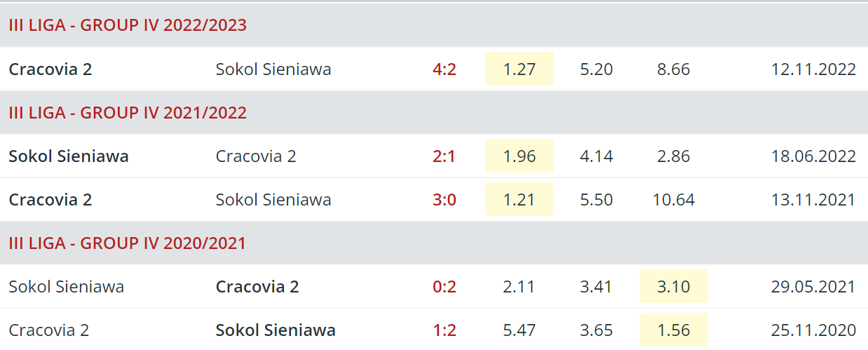Click the 4:2 match score
The image size is (868, 350).
[445, 69]
